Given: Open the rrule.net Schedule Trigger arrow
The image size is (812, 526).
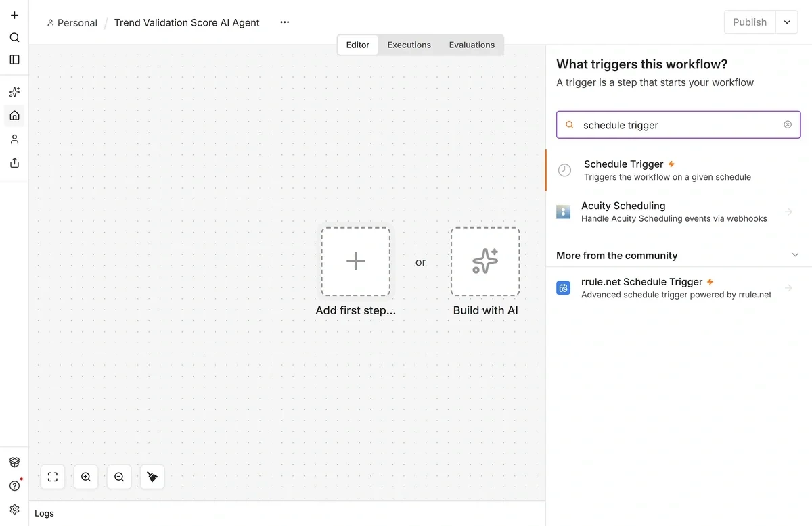Looking at the screenshot, I should click(788, 288).
